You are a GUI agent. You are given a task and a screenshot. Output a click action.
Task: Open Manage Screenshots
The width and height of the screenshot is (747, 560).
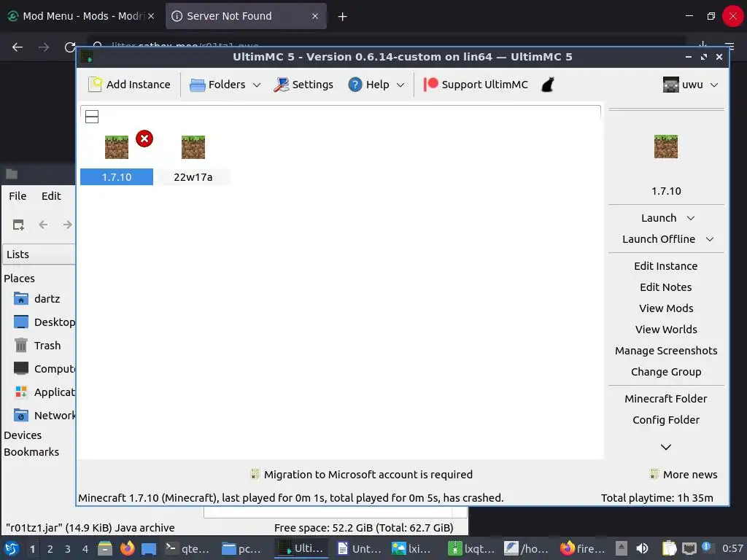666,351
